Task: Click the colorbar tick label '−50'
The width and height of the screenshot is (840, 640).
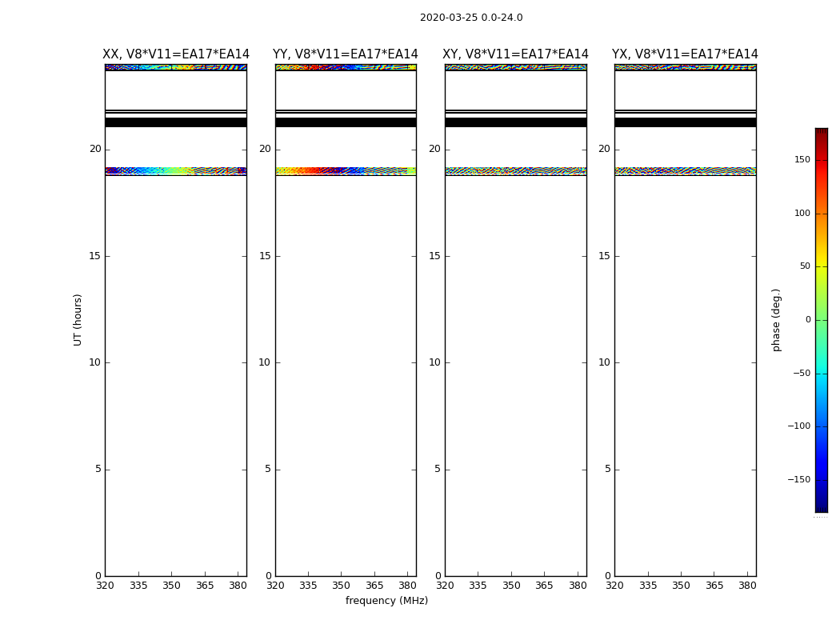Action: (x=802, y=373)
